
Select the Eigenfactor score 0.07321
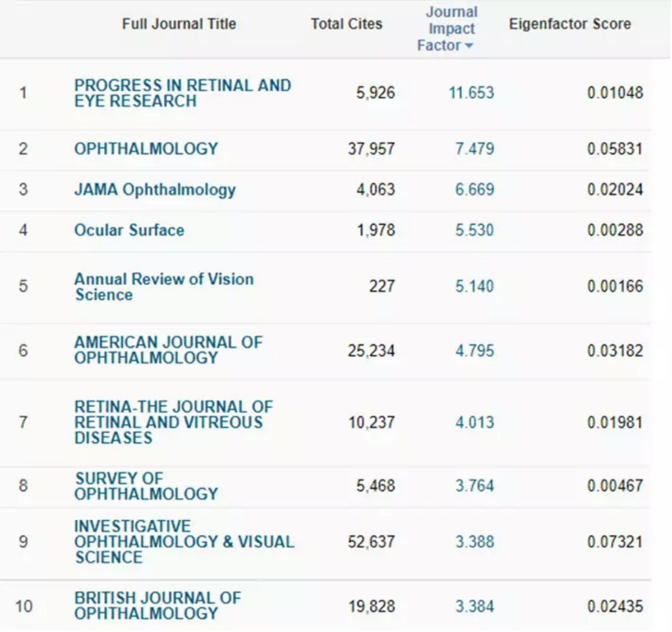pyautogui.click(x=615, y=542)
